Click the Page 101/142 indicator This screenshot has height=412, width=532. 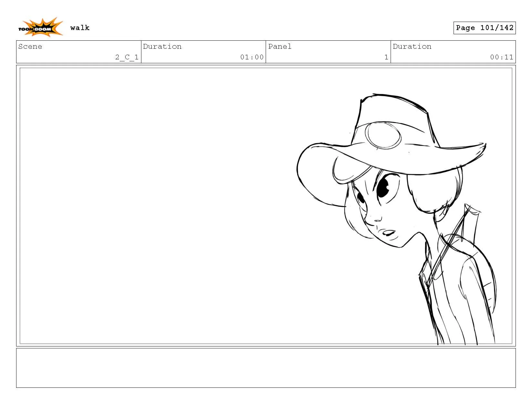pos(484,28)
